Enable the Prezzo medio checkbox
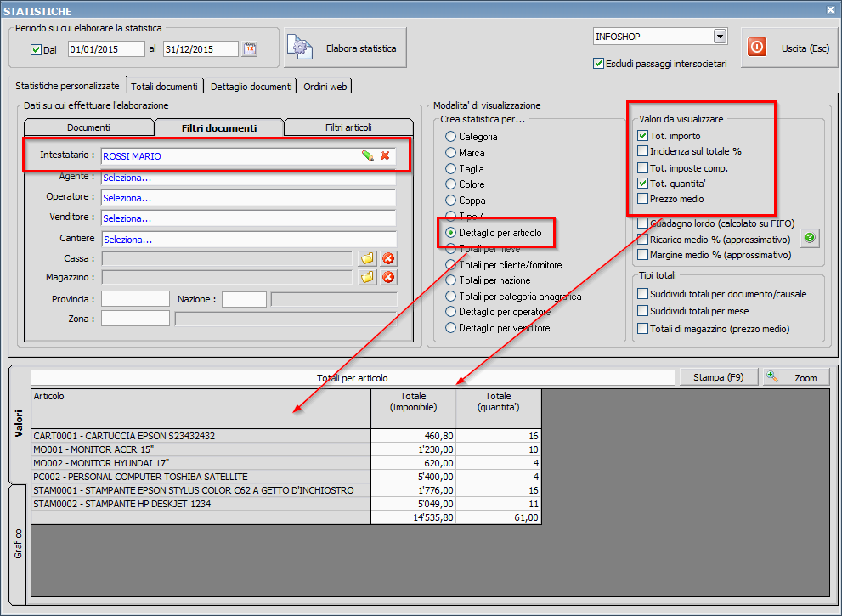Screen dimensions: 842x616 [x=643, y=199]
